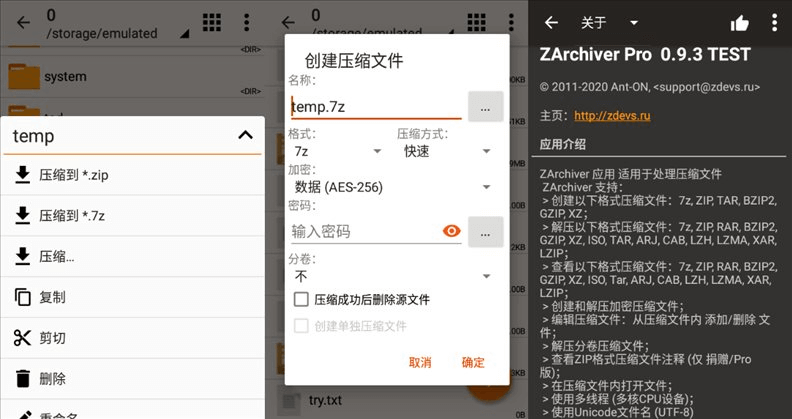Click the scissors icon for 剪切
792x419 pixels.
[x=23, y=338]
